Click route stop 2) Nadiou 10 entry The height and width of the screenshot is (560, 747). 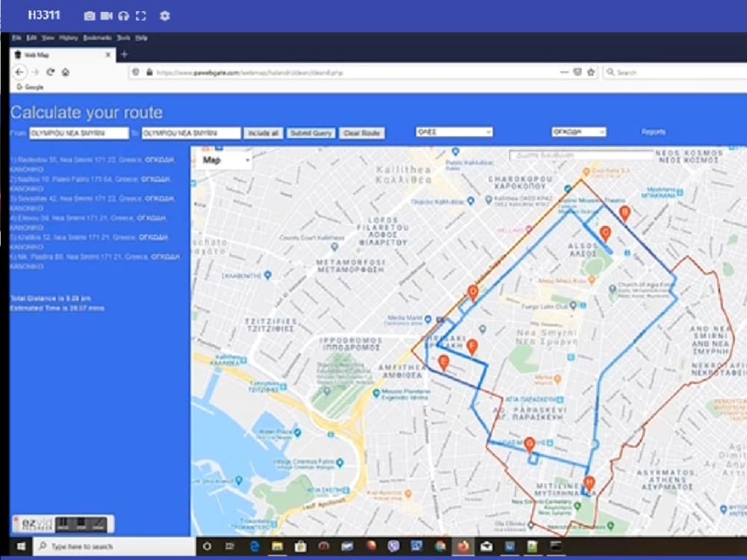[90, 184]
